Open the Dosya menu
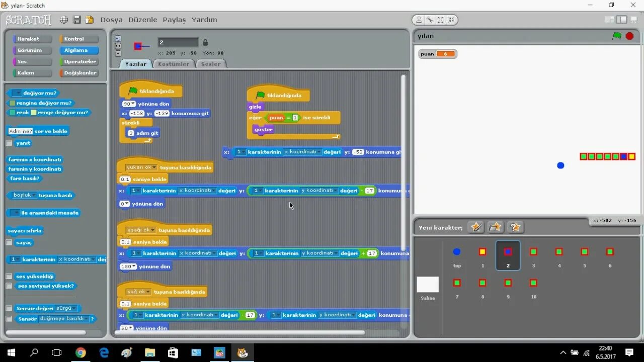644x362 pixels. click(111, 20)
